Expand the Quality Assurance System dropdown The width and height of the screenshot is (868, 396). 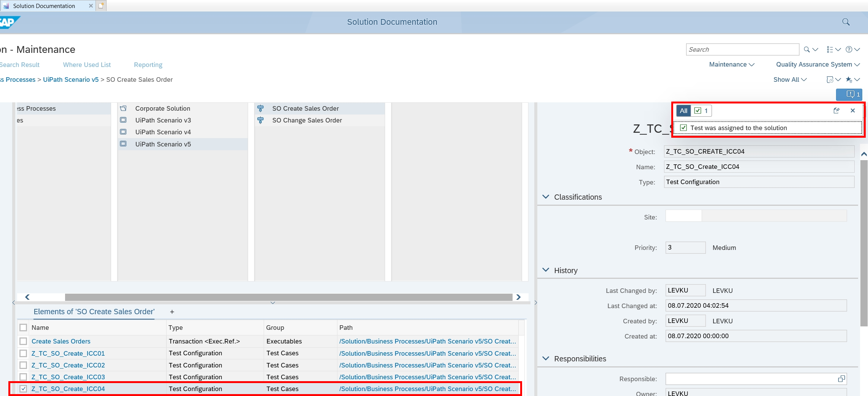tap(817, 65)
